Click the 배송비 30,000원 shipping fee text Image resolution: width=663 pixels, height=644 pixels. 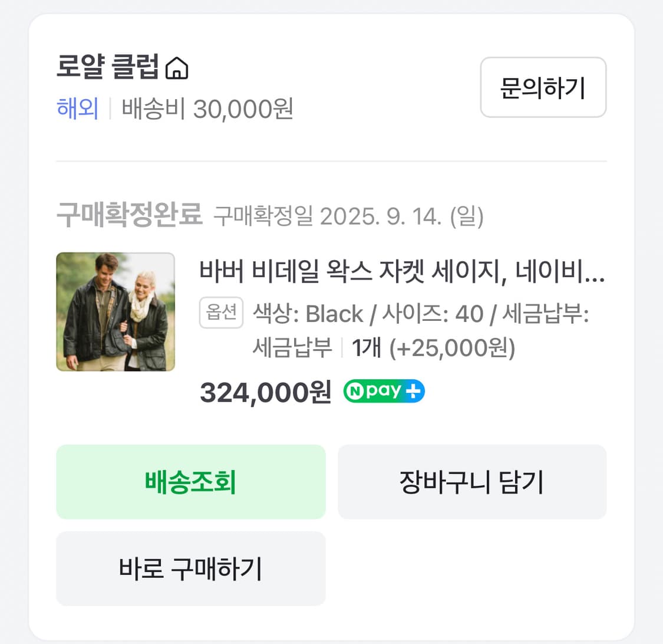click(x=206, y=110)
